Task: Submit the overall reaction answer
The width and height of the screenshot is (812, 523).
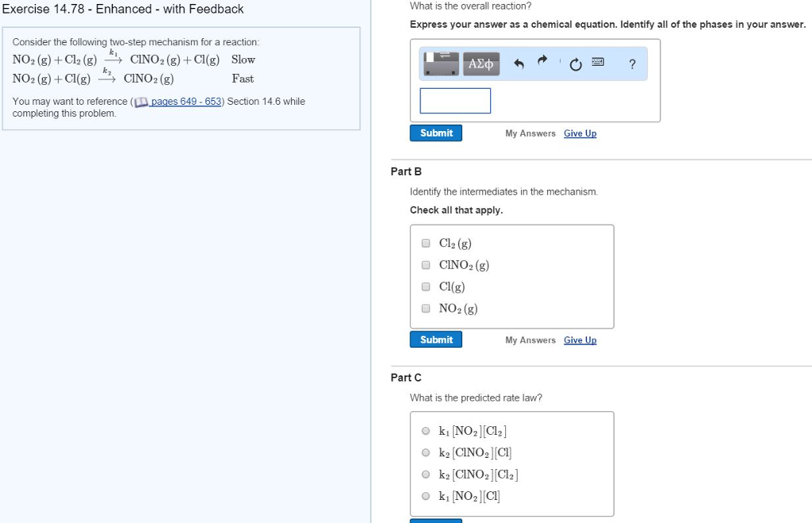Action: (x=435, y=133)
